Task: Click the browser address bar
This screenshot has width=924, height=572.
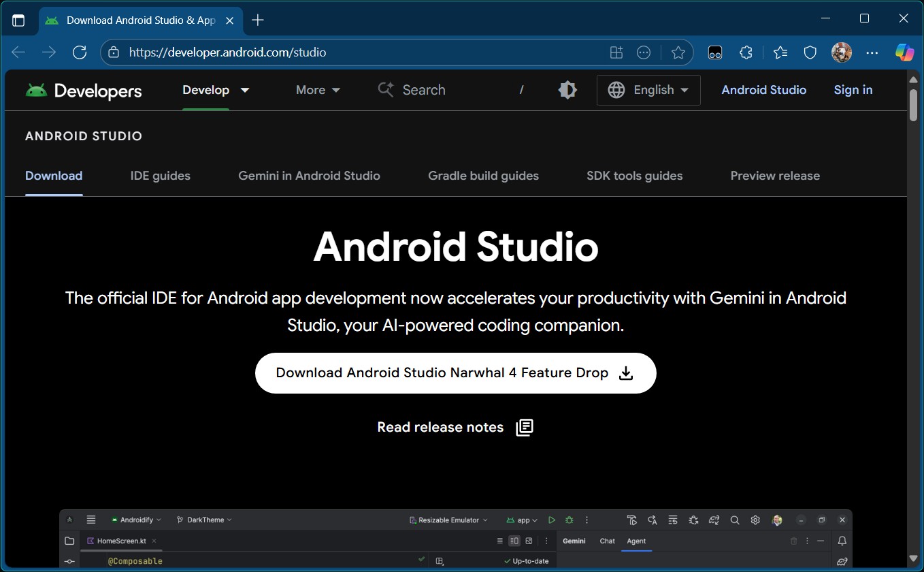Action: (x=272, y=52)
